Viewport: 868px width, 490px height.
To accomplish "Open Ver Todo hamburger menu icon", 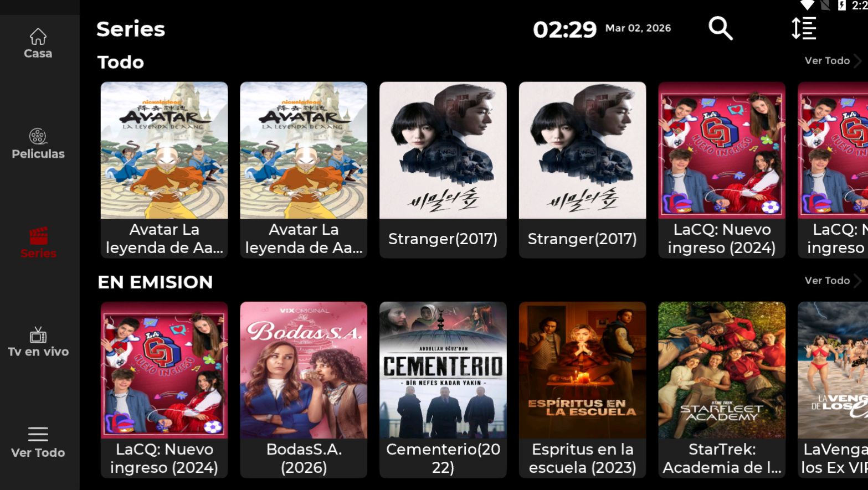I will pos(38,434).
